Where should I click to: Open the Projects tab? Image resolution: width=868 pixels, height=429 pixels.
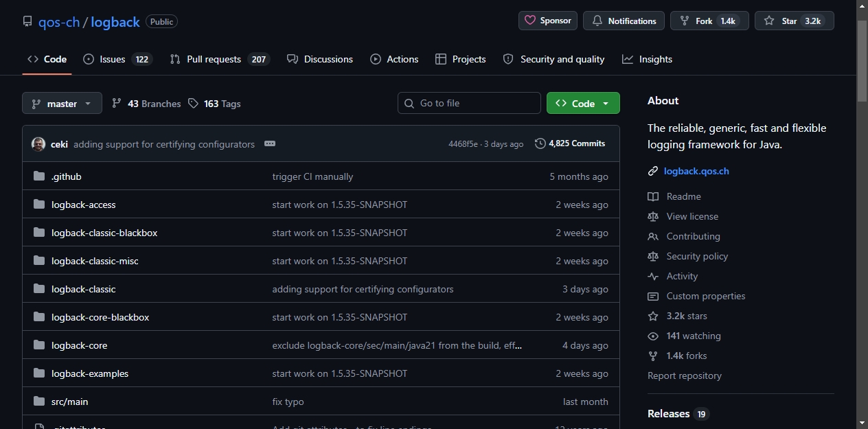click(461, 59)
